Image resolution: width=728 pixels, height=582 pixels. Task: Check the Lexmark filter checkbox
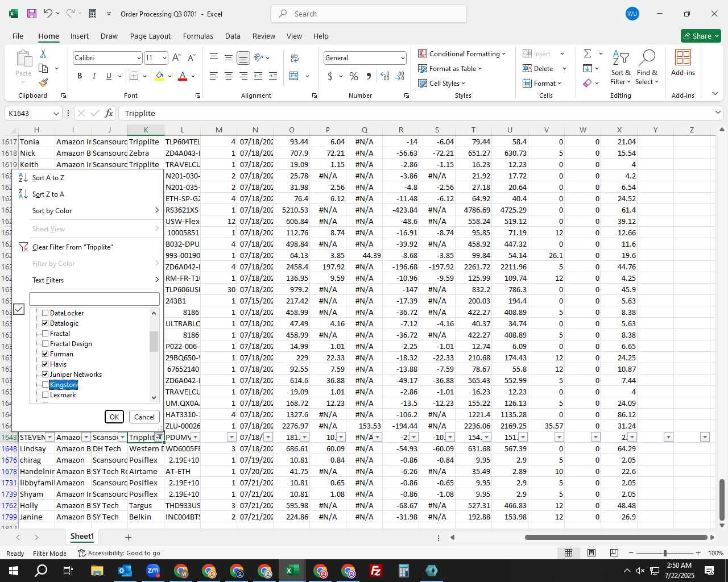point(45,395)
